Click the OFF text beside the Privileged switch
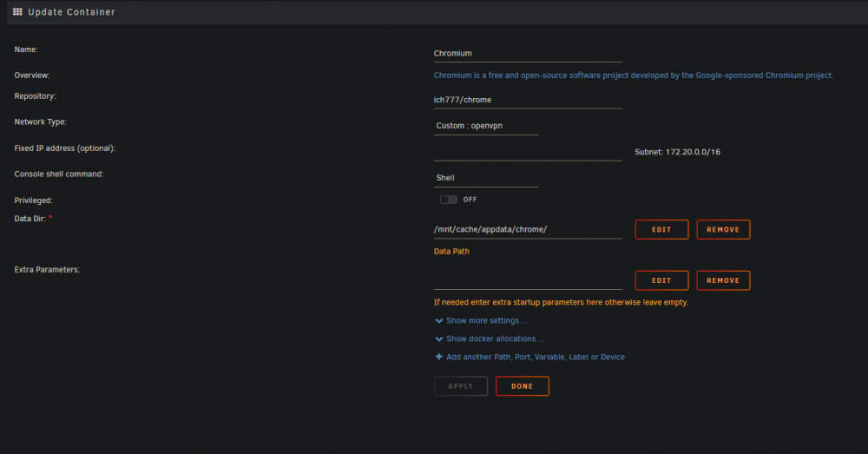The image size is (868, 454). 470,200
